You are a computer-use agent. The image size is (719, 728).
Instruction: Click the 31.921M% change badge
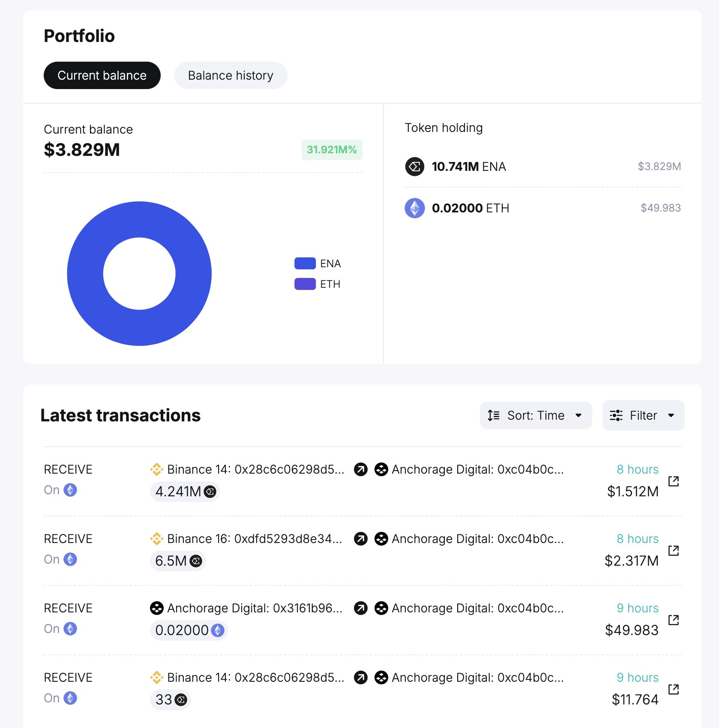click(332, 150)
